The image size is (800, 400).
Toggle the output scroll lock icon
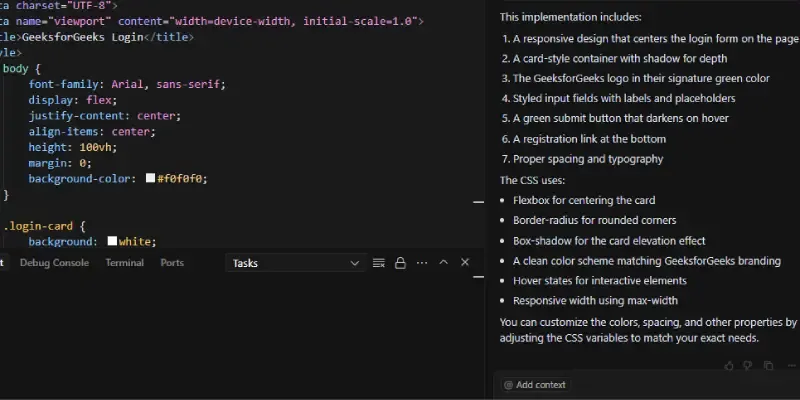(401, 263)
